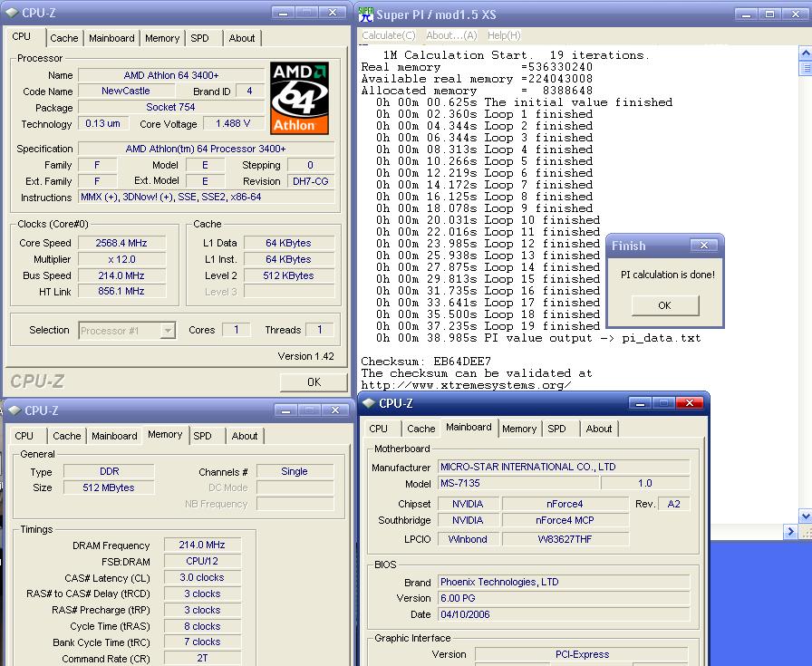Close the Mainboard CPU-Z window
This screenshot has height=666, width=812.
point(690,402)
